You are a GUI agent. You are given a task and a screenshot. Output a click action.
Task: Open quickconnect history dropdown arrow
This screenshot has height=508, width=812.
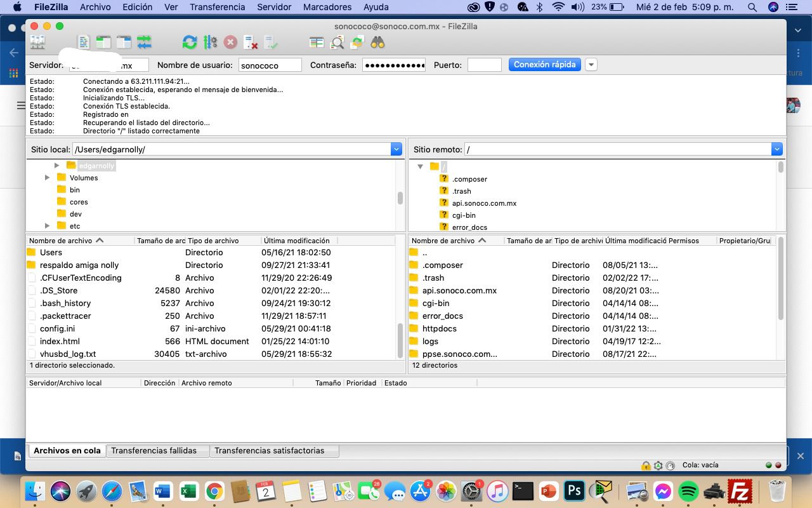pos(591,65)
